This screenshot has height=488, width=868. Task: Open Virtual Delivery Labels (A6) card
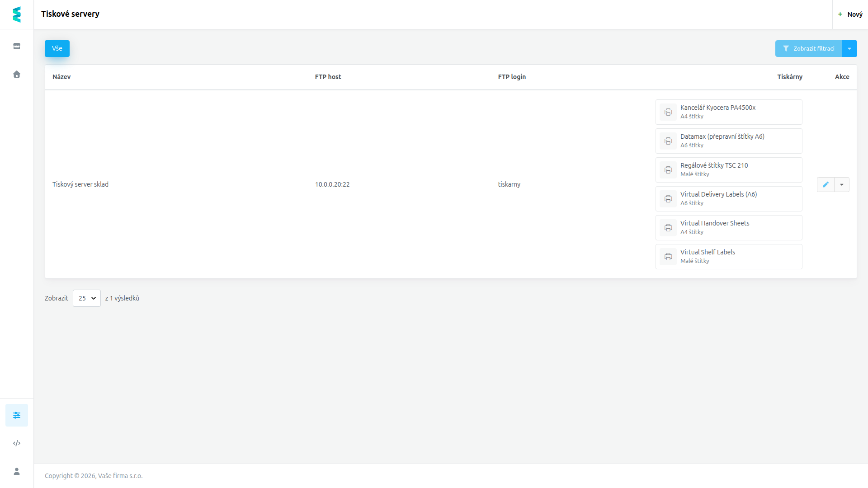(x=729, y=199)
